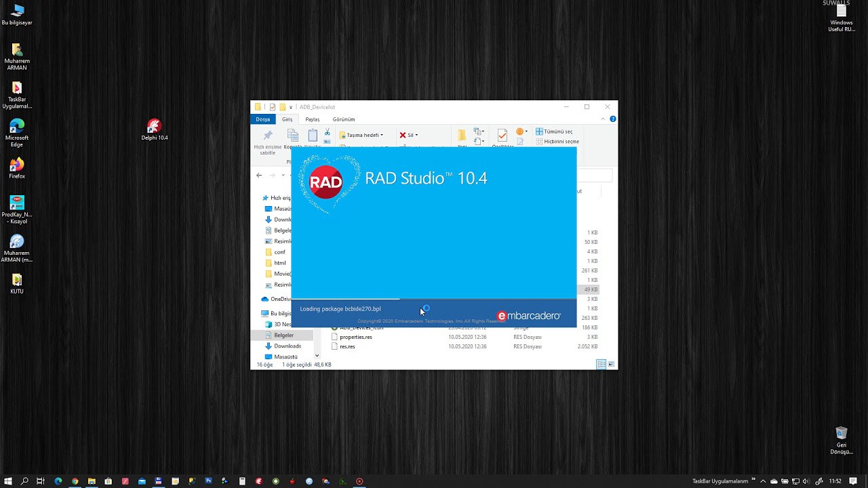
Task: Open Bu bilgisayar desktop icon
Action: click(17, 14)
